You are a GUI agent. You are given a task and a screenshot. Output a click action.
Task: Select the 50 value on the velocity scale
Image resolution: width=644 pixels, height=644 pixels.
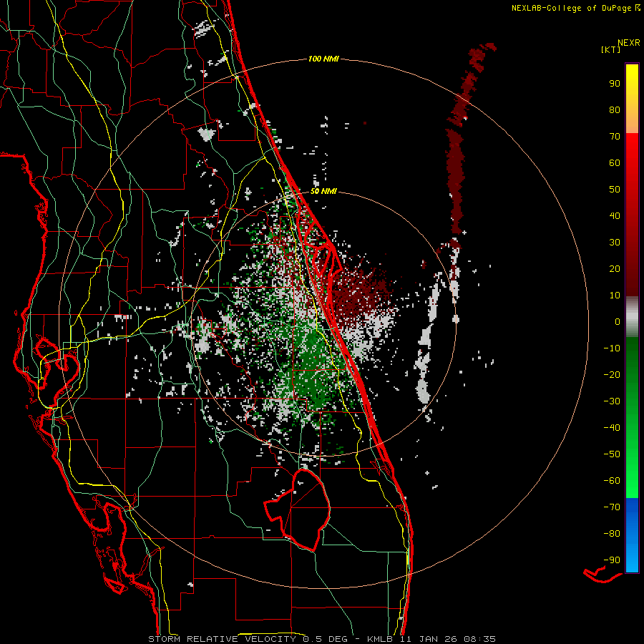pyautogui.click(x=615, y=190)
